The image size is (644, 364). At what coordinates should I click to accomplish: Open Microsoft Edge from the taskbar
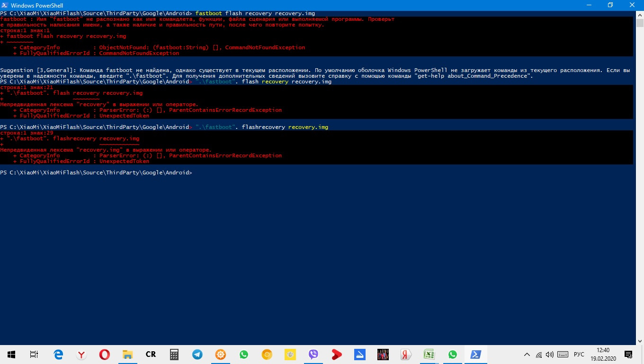click(58, 354)
